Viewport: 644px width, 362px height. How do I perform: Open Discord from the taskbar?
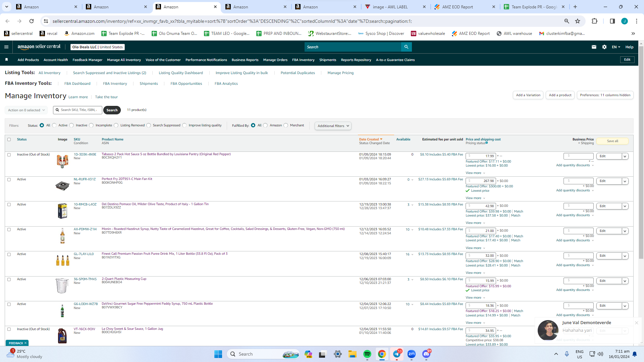point(426,354)
